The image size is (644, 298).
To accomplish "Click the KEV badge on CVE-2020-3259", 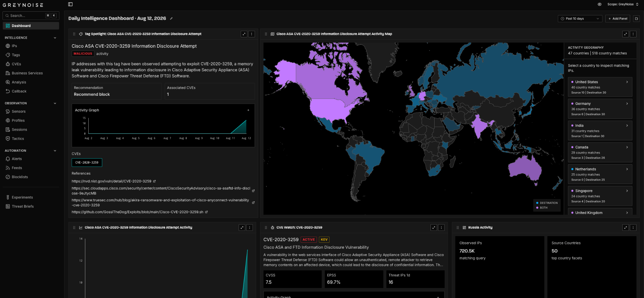I will click(x=324, y=240).
